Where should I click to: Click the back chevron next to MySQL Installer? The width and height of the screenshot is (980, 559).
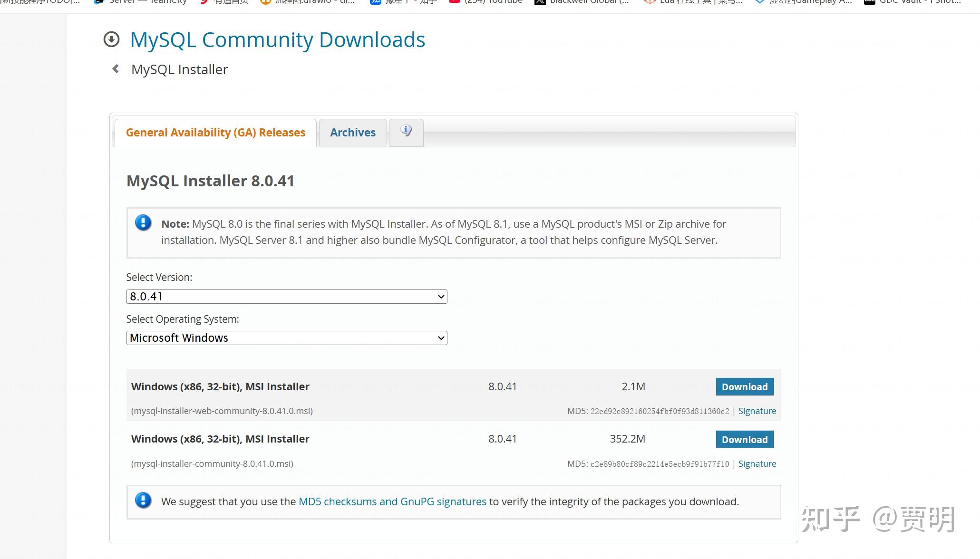point(116,69)
